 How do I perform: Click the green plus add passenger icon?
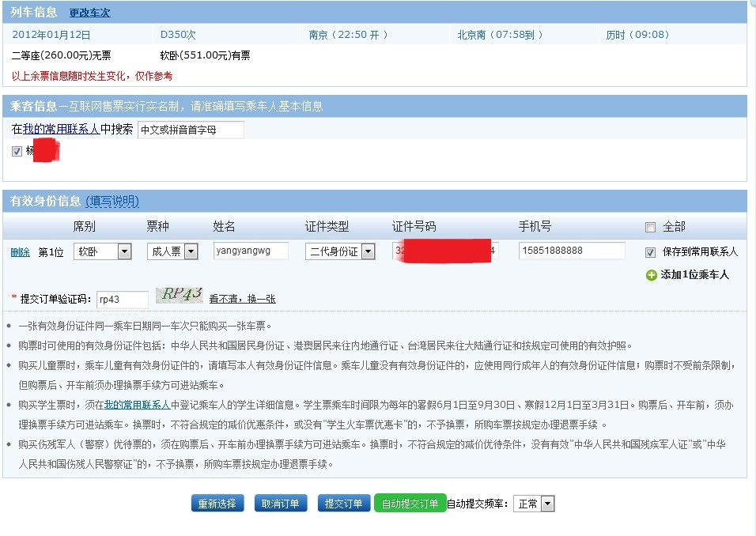(x=651, y=275)
